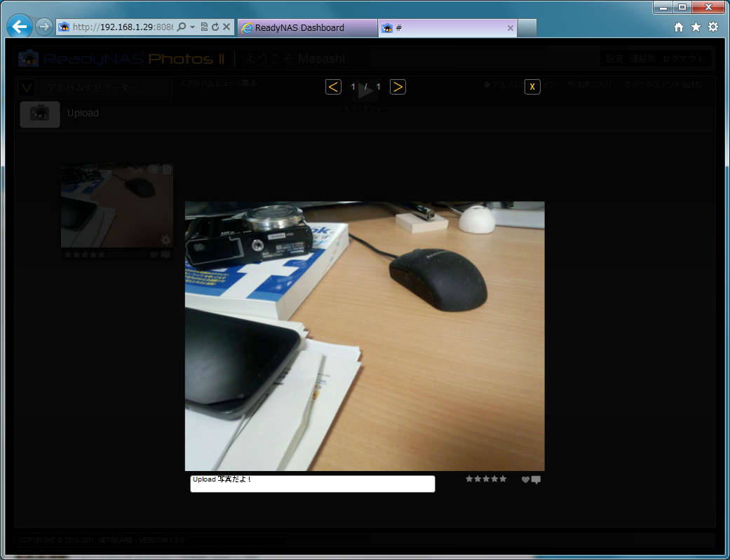Select the dimmed photo thumbnail in the album
Image resolution: width=730 pixels, height=560 pixels.
pyautogui.click(x=116, y=206)
